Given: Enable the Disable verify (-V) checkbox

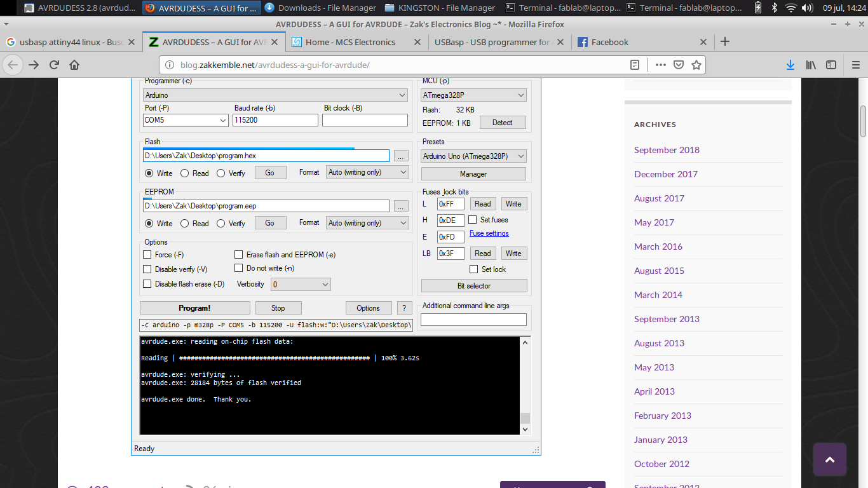Looking at the screenshot, I should click(x=147, y=269).
